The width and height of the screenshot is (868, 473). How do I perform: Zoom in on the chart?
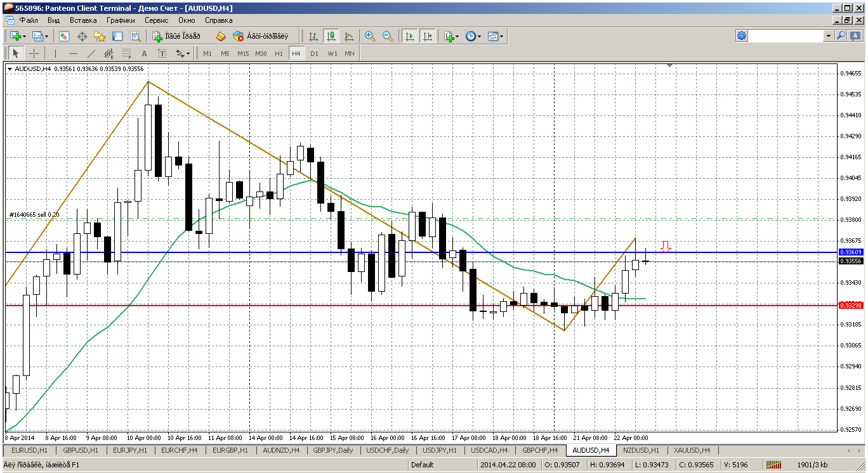(370, 36)
